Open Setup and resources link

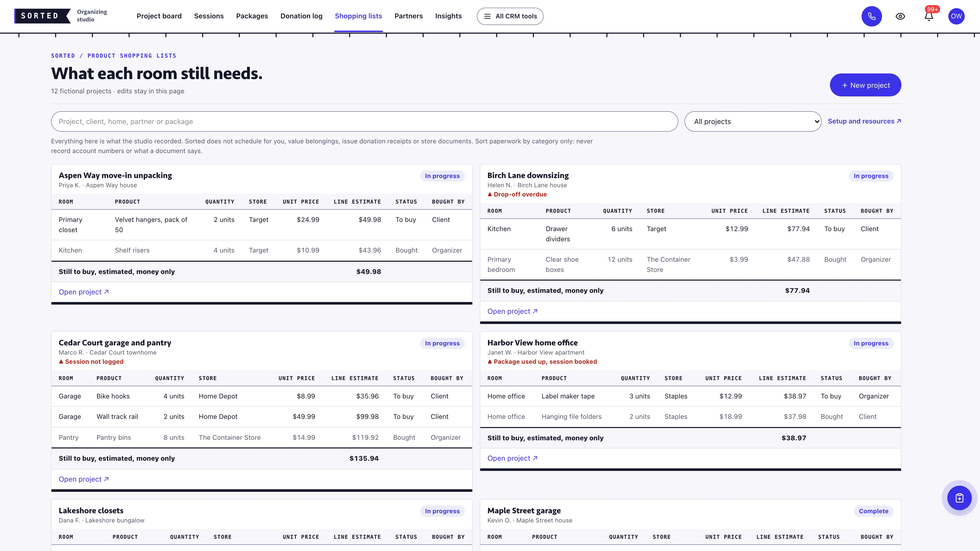864,121
